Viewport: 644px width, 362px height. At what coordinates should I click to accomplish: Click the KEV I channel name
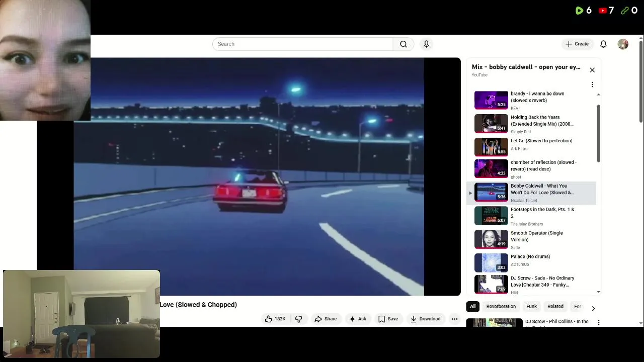tap(515, 108)
